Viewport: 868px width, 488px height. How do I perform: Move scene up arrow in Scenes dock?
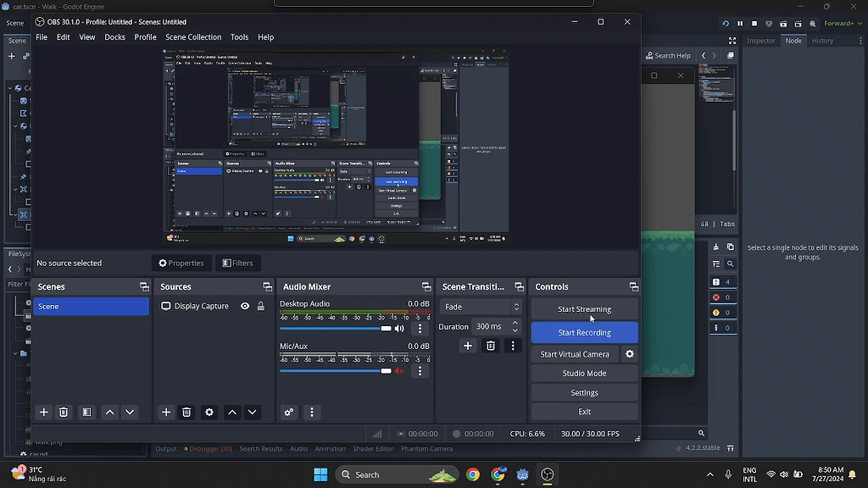tap(109, 413)
